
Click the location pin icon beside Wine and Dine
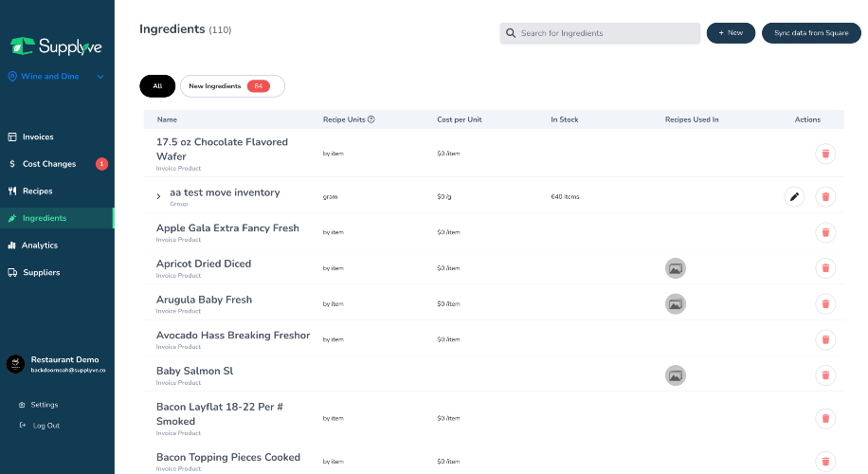pos(12,77)
